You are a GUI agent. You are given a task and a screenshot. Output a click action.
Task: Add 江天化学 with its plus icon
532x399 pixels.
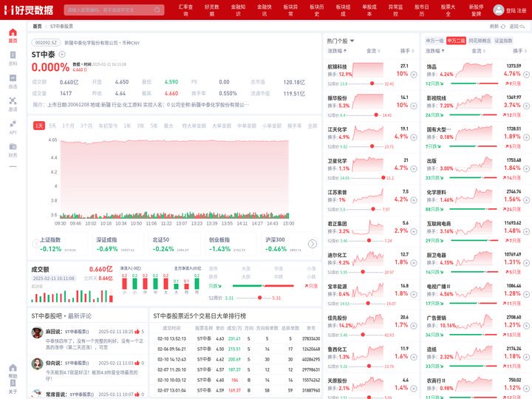[x=414, y=137]
